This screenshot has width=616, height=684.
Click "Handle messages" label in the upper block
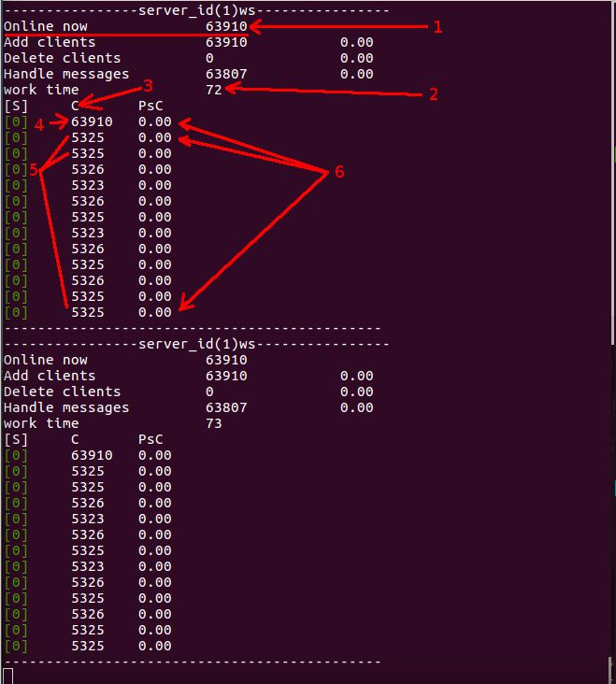tap(66, 74)
